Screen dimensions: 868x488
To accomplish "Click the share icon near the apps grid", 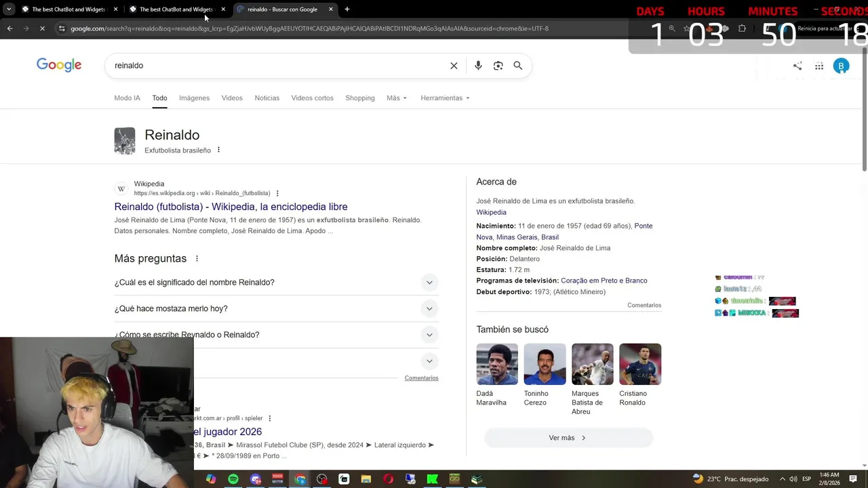I will 797,66.
